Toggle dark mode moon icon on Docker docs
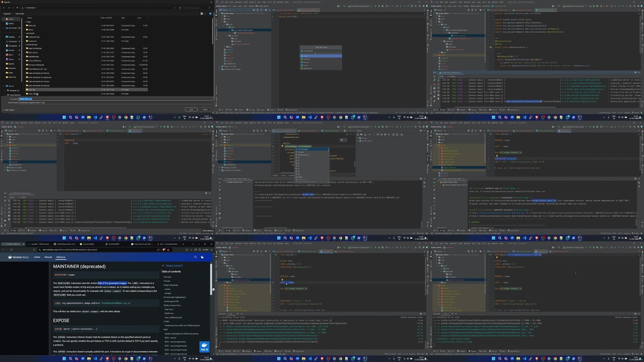Viewport: 644px width, 362px height. pos(202,257)
